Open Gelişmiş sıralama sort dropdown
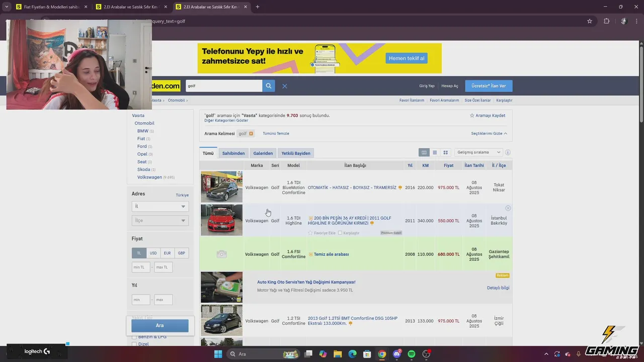 point(478,152)
